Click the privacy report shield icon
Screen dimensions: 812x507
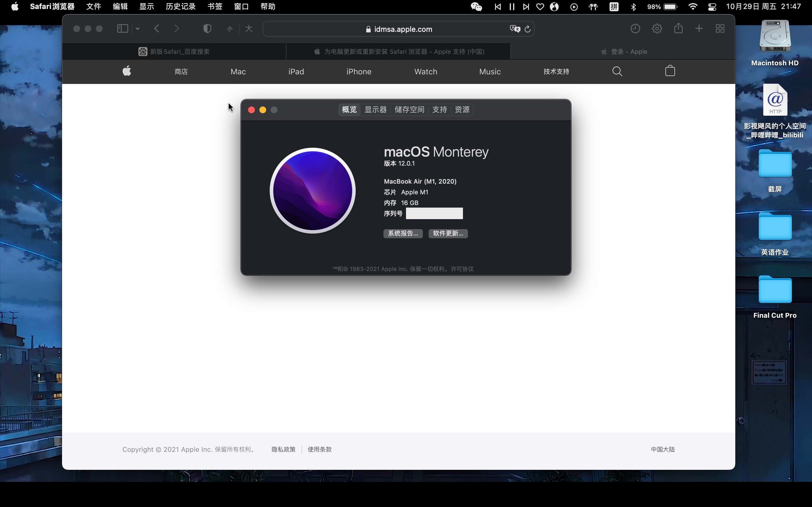point(207,28)
